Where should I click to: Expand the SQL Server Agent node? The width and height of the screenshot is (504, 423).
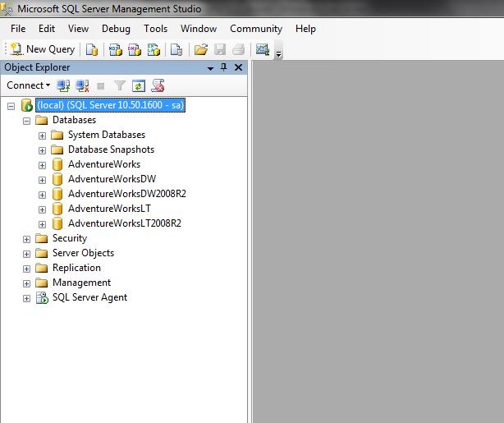tap(27, 298)
